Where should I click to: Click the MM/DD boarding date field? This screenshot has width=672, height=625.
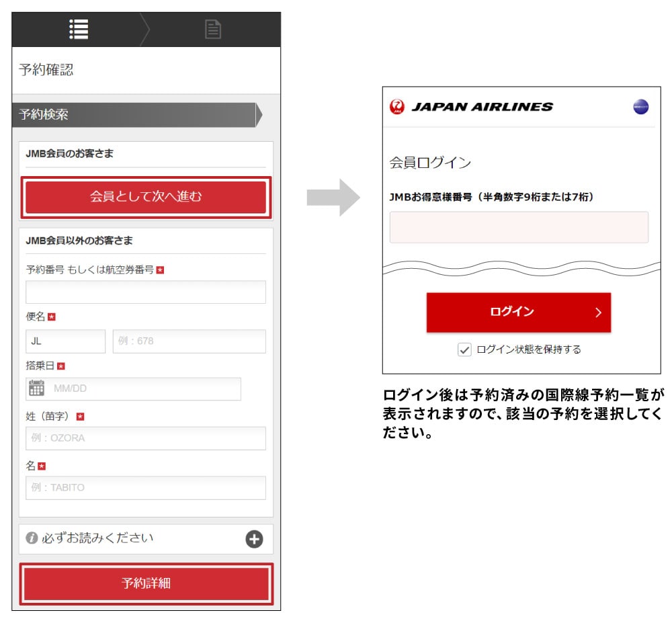[144, 389]
